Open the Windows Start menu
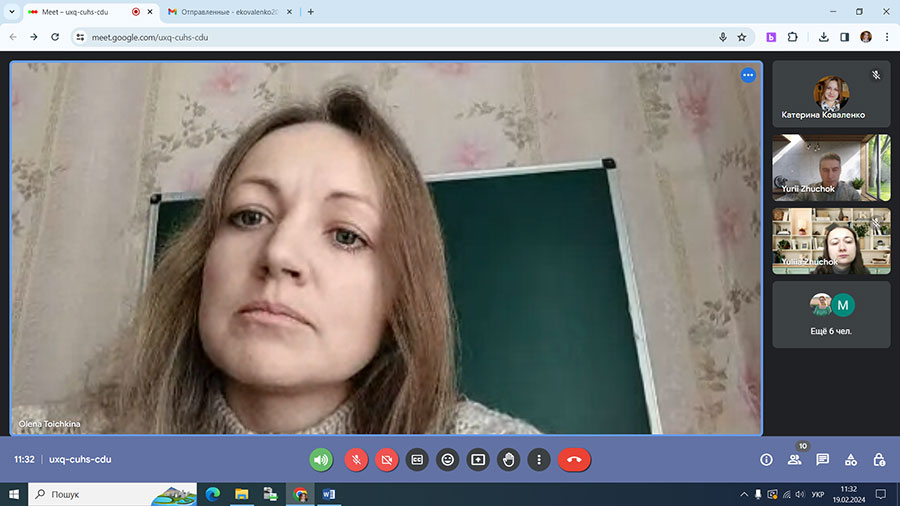The width and height of the screenshot is (900, 506). click(14, 494)
